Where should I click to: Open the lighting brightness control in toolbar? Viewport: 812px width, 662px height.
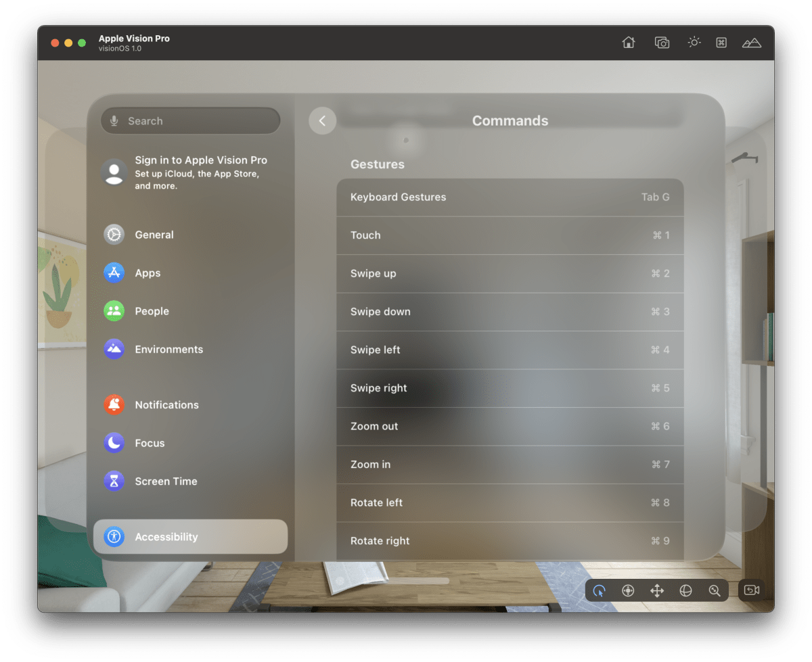[694, 43]
